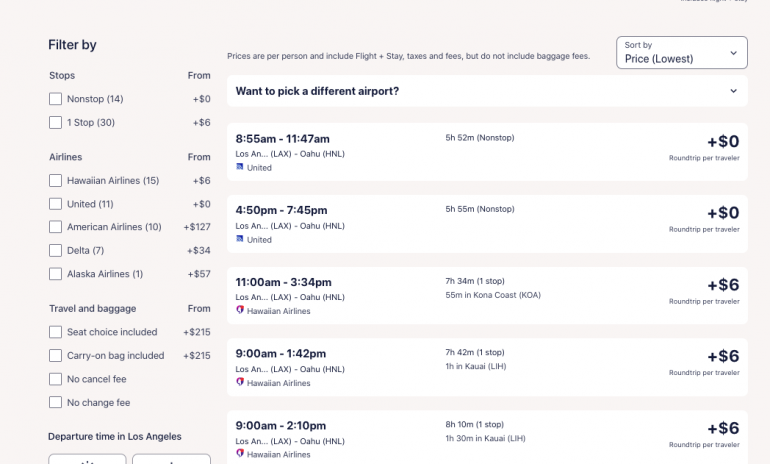
Task: Filter by Hawaiian Airlines
Action: tap(56, 181)
